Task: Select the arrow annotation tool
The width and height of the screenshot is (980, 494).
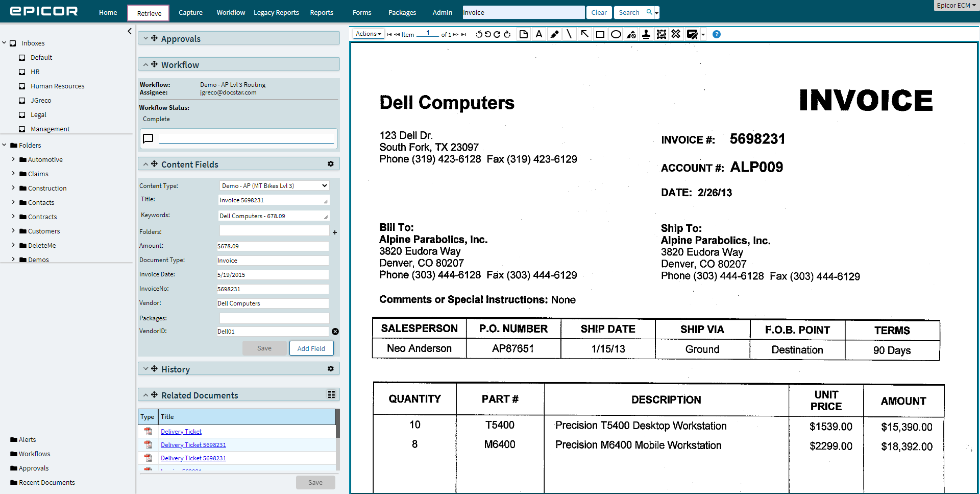Action: 584,34
